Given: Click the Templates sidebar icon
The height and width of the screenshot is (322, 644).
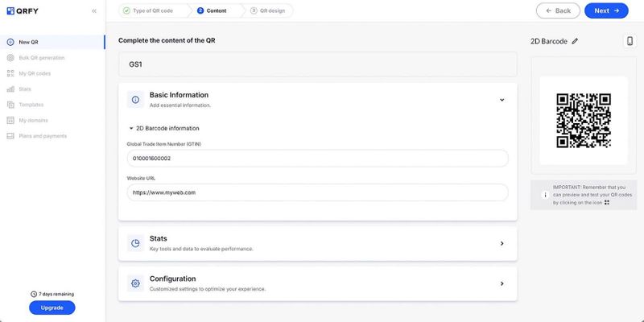Looking at the screenshot, I should (10, 105).
